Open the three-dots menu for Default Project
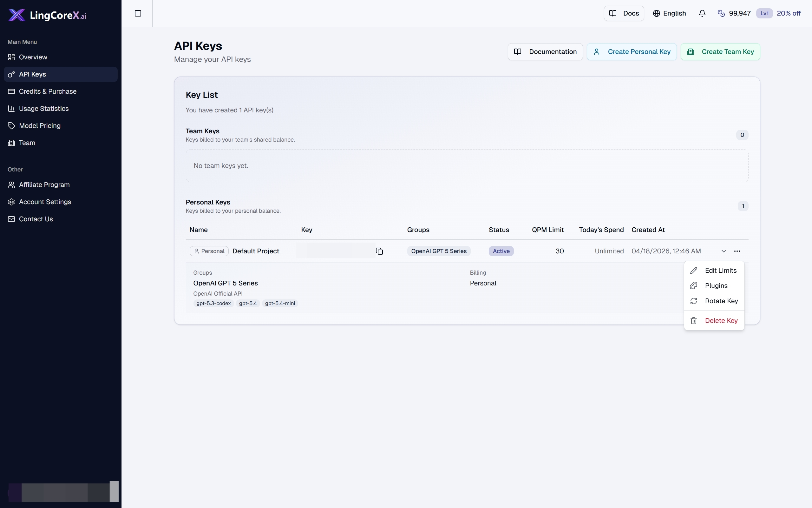The image size is (812, 508). coord(737,251)
